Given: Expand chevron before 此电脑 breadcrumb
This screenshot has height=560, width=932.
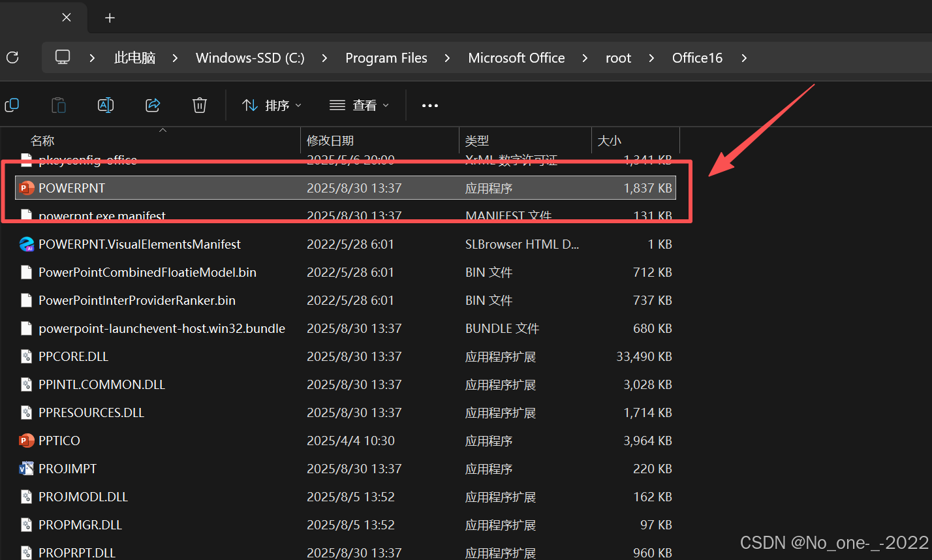Looking at the screenshot, I should [x=93, y=58].
